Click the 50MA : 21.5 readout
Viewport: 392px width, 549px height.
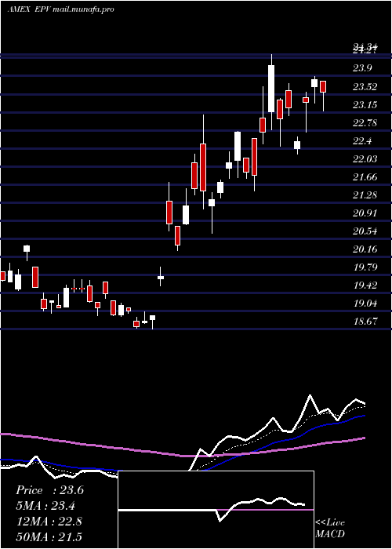[49, 536]
